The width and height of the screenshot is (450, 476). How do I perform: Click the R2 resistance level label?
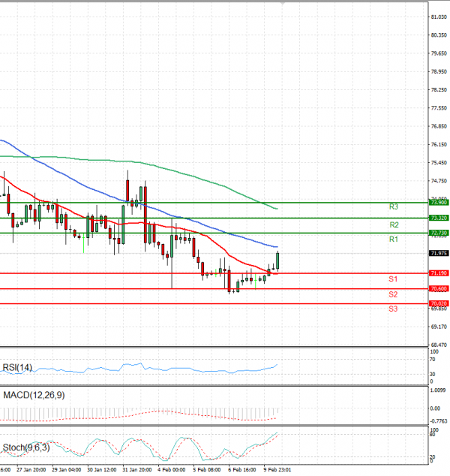pos(394,225)
